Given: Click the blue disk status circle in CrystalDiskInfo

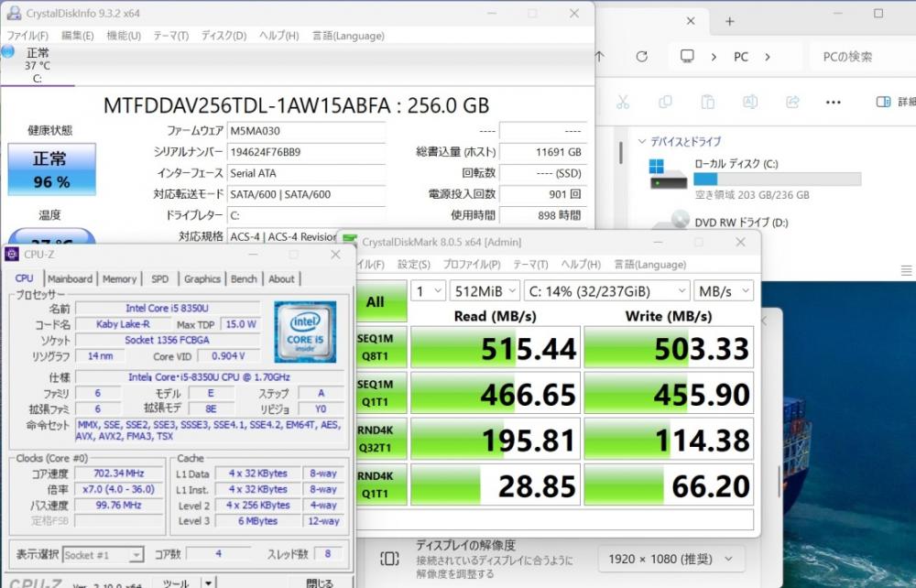Looking at the screenshot, I should click(7, 51).
